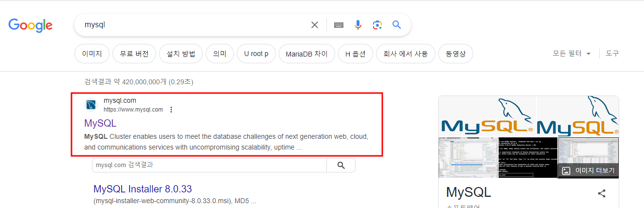This screenshot has width=644, height=208.
Task: Click the MySQL Cluster snippet description text
Action: click(x=226, y=142)
